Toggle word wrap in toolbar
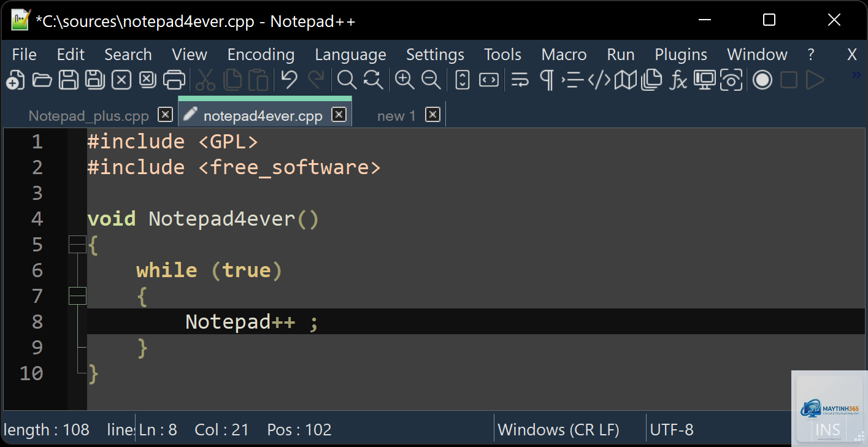 tap(520, 80)
